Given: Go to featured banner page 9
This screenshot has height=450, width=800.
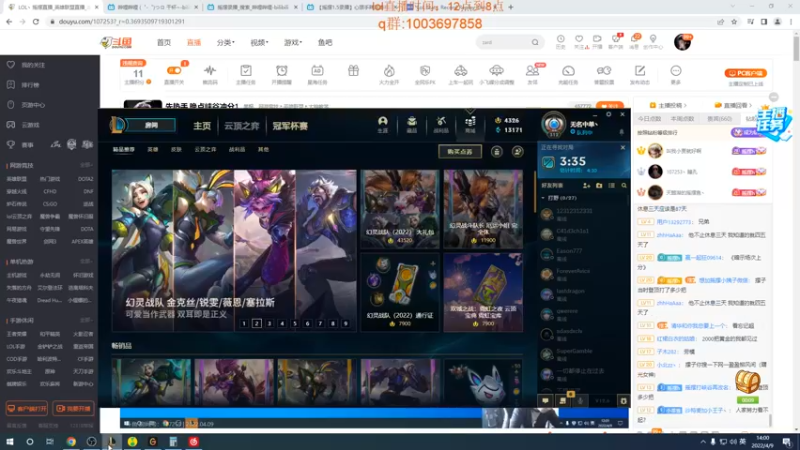Looking at the screenshot, I should [x=345, y=323].
